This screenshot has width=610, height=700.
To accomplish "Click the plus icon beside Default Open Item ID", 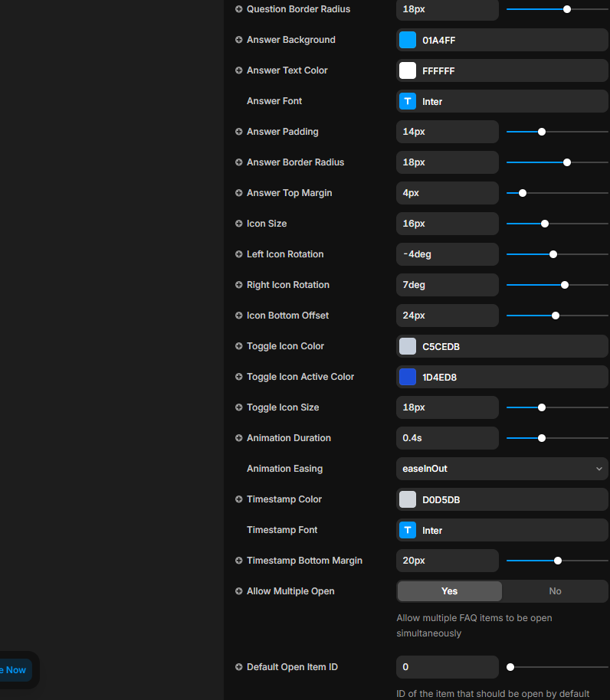I will click(x=239, y=667).
